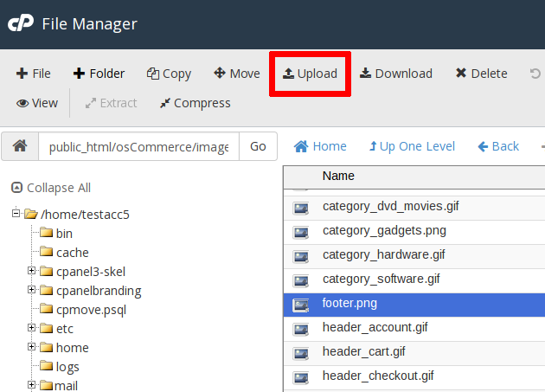Click the Copy toolbar button
This screenshot has height=392, width=545.
[x=169, y=74]
